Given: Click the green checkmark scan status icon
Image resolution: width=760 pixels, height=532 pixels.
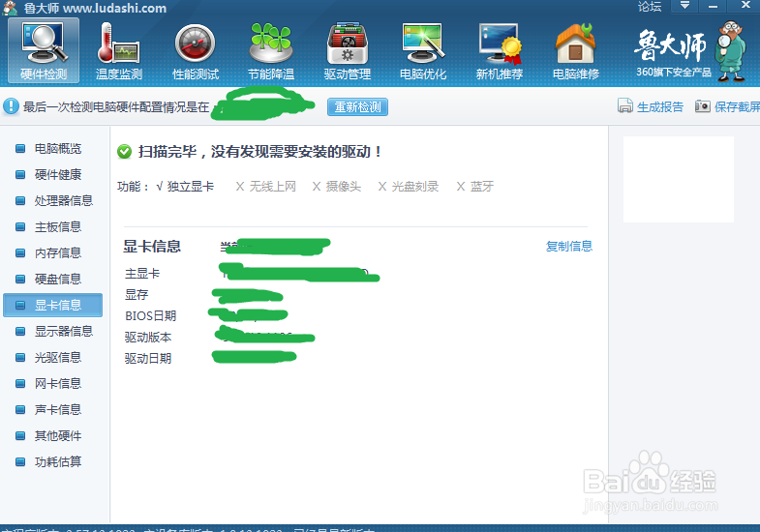Looking at the screenshot, I should coord(125,152).
